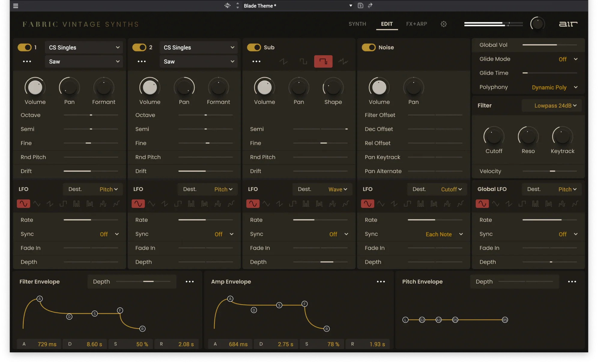
Task: Select sine wave for Sub LFO
Action: 253,204
